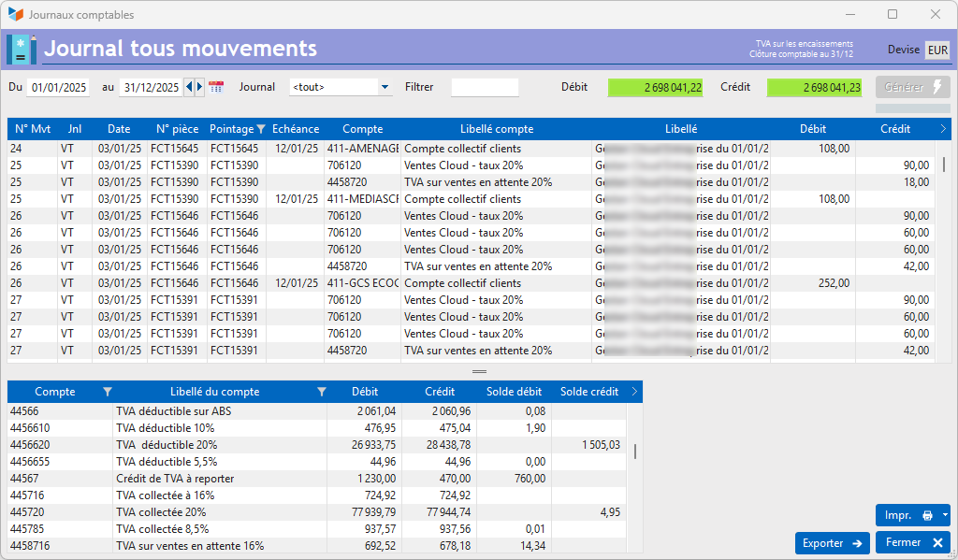
Task: Click the Exporter button
Action: click(x=832, y=543)
